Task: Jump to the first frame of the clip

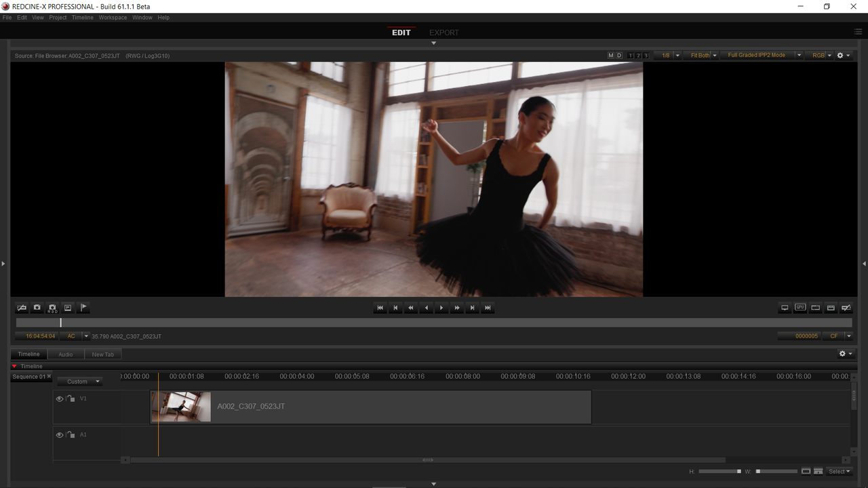Action: [x=380, y=308]
